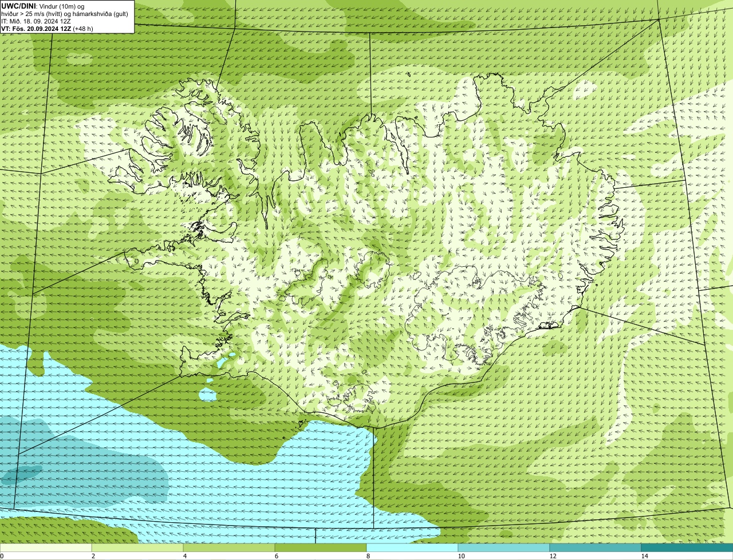Image resolution: width=733 pixels, height=560 pixels.
Task: Click the light green 2–4 m/s legend swatch
Action: click(137, 547)
